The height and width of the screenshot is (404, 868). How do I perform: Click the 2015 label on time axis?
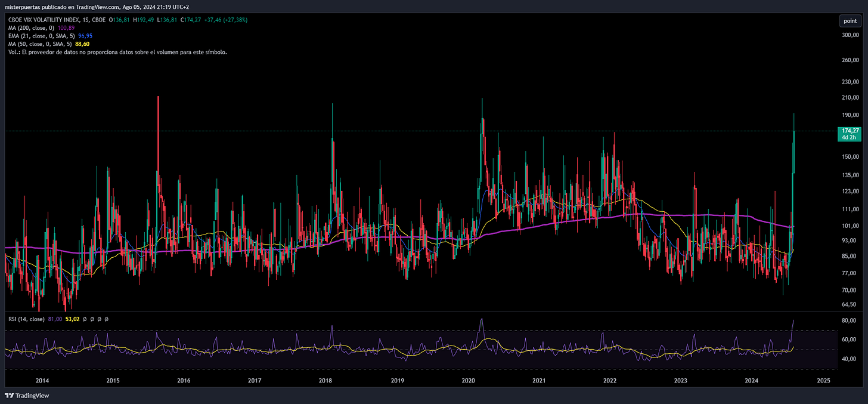click(x=113, y=380)
